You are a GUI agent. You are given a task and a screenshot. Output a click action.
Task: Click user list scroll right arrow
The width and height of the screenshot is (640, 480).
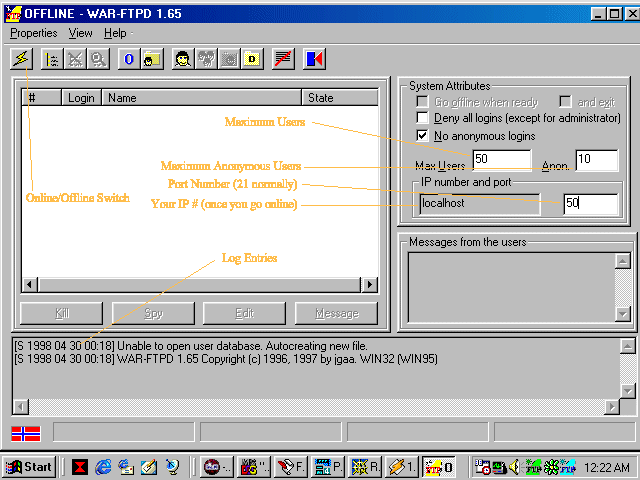coord(370,284)
